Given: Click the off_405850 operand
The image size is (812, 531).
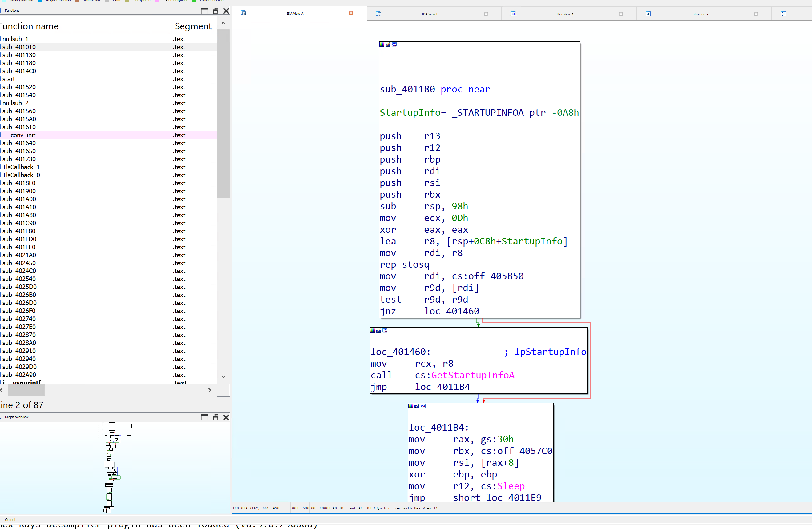Looking at the screenshot, I should [496, 276].
